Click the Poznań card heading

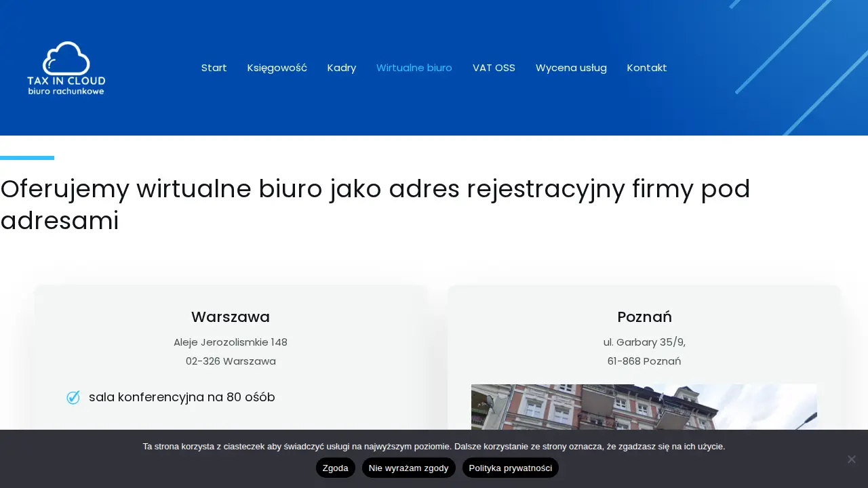(x=644, y=317)
